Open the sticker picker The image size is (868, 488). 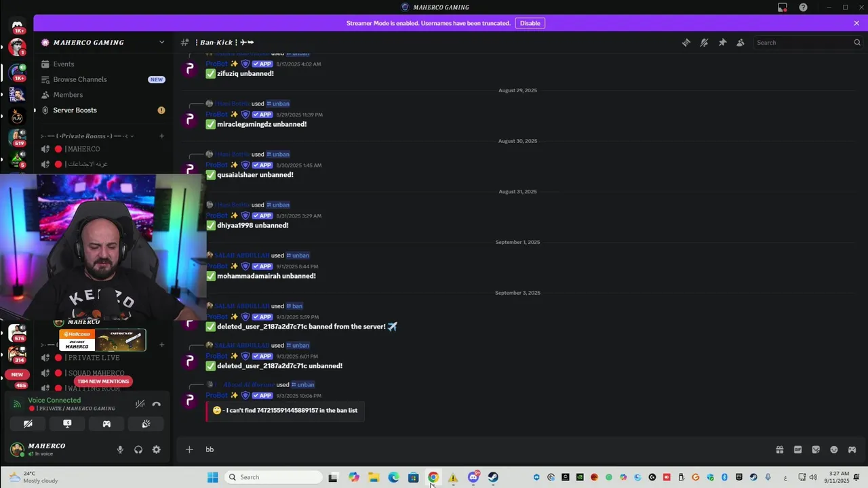click(x=816, y=449)
